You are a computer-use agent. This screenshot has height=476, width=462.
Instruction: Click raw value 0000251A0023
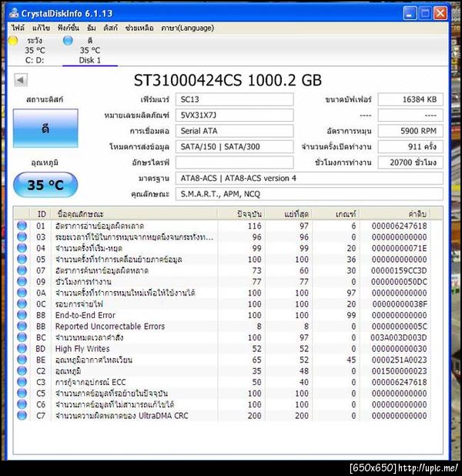pos(399,360)
